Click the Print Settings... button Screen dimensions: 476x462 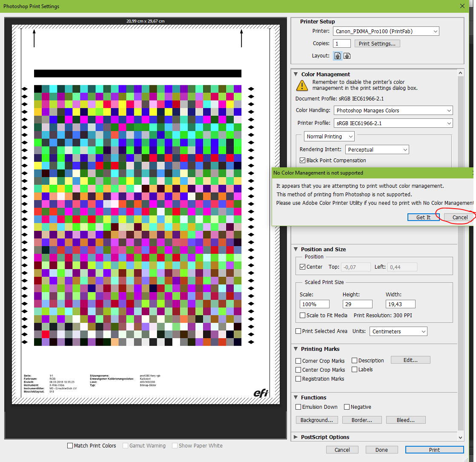377,43
